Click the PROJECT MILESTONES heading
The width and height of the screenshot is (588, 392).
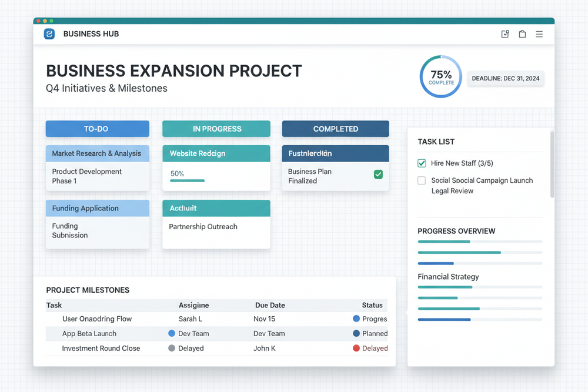(88, 290)
